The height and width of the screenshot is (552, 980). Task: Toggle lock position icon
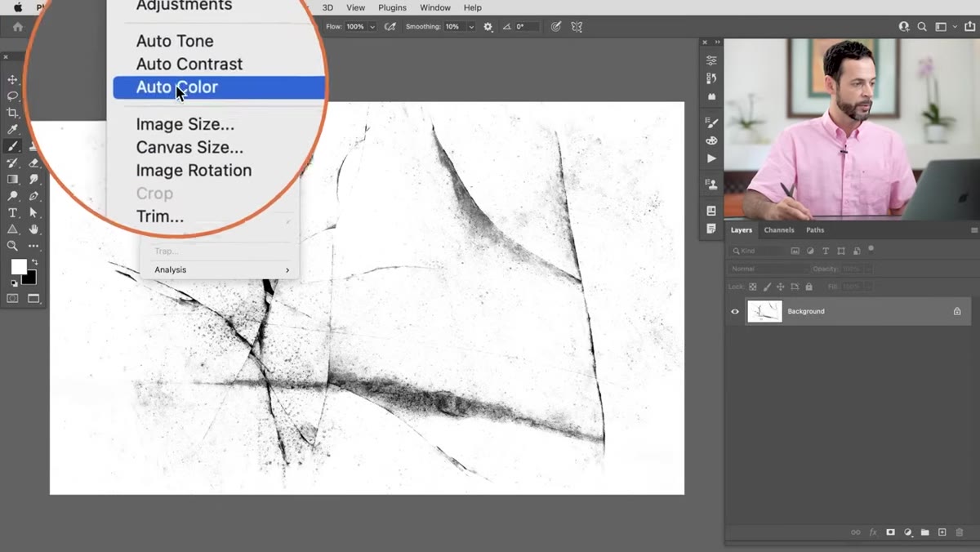(x=781, y=287)
